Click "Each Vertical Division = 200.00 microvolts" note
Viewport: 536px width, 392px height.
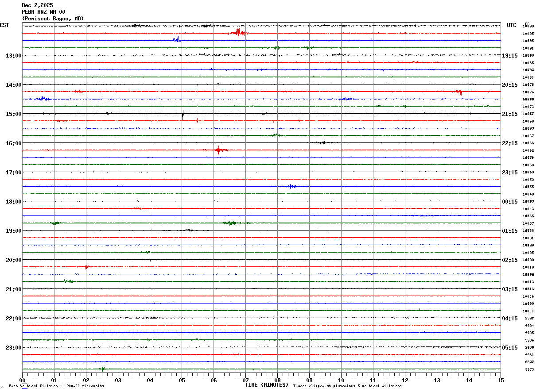(56, 386)
